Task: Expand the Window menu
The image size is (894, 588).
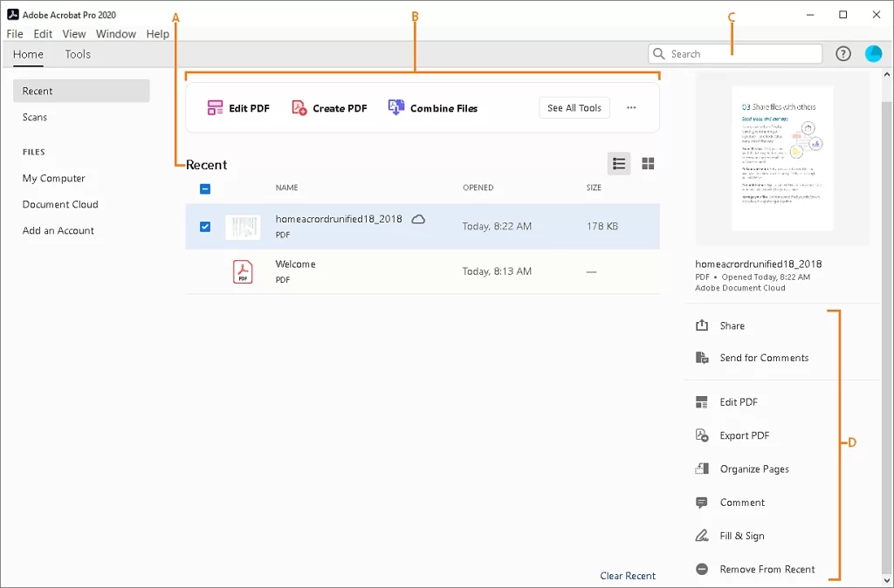Action: coord(115,33)
